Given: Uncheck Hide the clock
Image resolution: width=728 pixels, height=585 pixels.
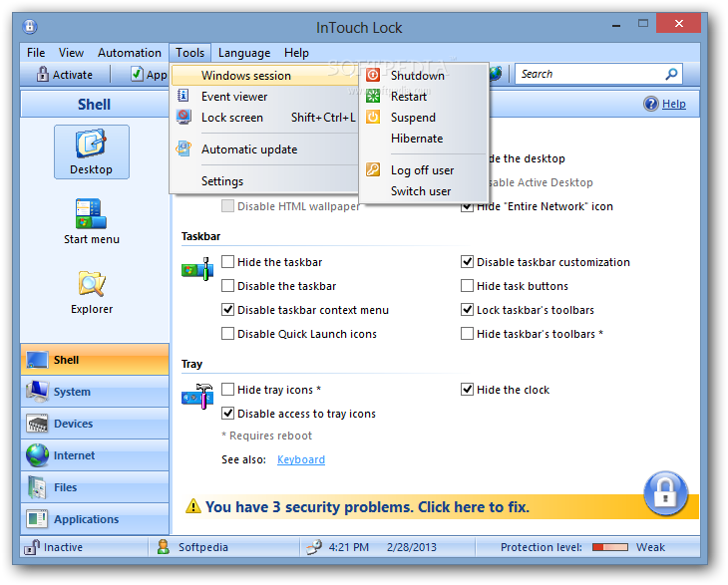Looking at the screenshot, I should tap(467, 390).
